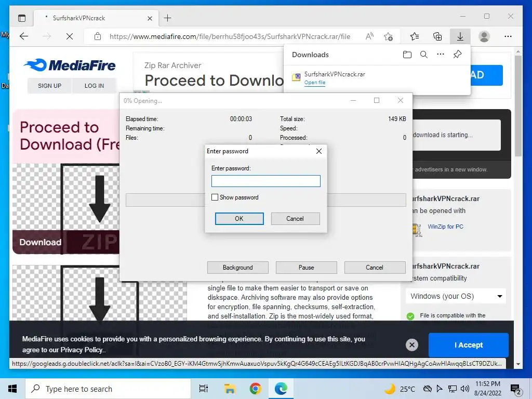Open the Windows Start menu
The image size is (532, 399).
click(x=12, y=389)
